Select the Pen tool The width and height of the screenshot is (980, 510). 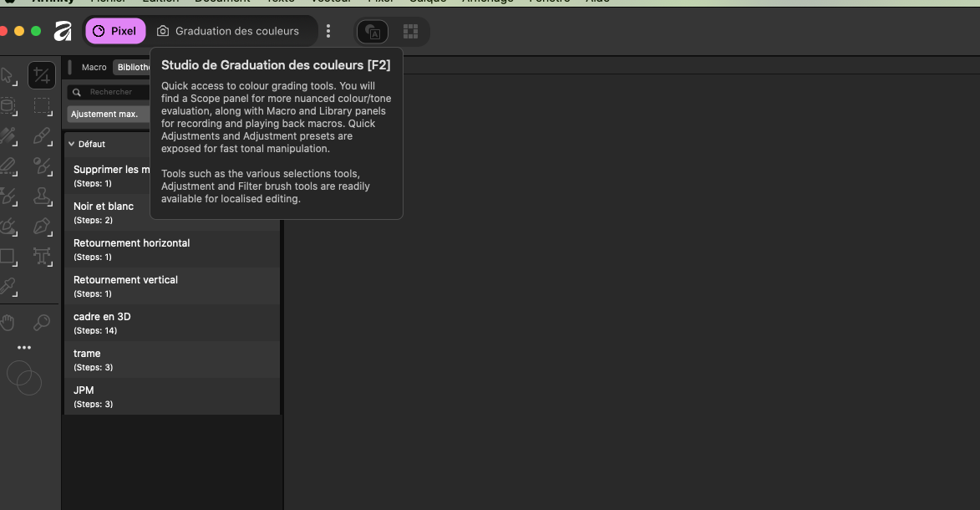click(x=42, y=226)
